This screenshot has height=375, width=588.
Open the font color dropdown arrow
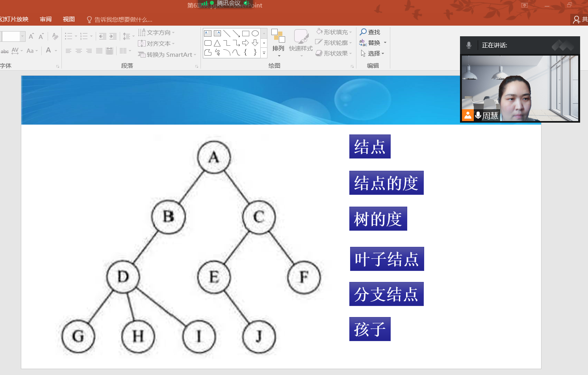point(56,51)
